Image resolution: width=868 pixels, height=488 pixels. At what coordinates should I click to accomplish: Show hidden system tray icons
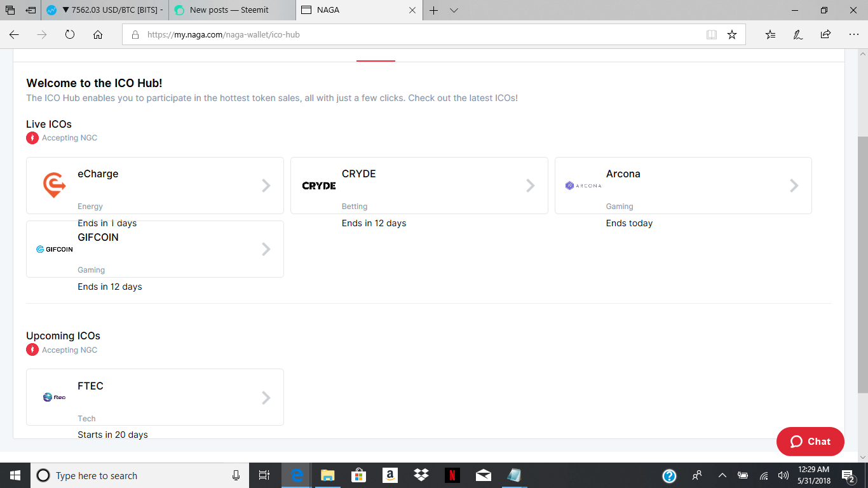click(722, 475)
